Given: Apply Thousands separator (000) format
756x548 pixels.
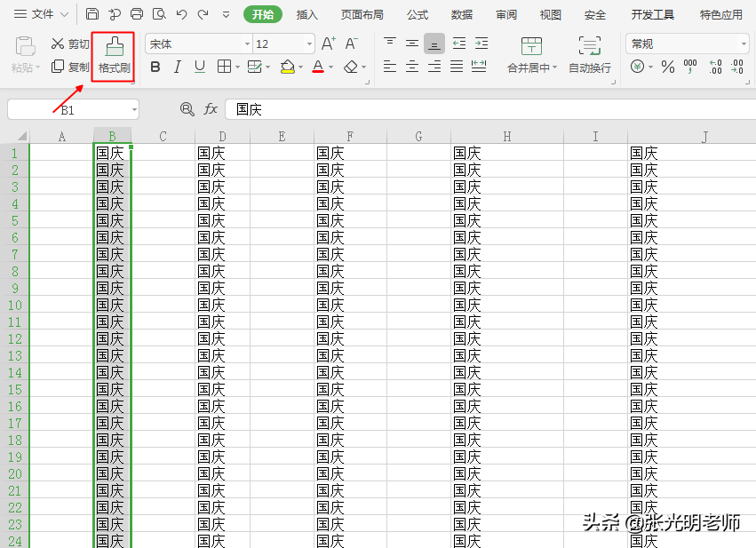Looking at the screenshot, I should point(690,67).
